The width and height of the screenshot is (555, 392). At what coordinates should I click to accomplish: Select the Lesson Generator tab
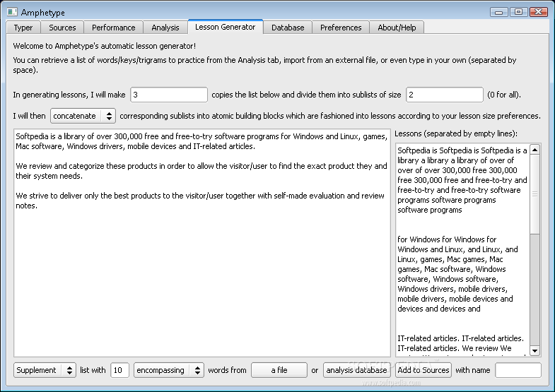pyautogui.click(x=225, y=27)
